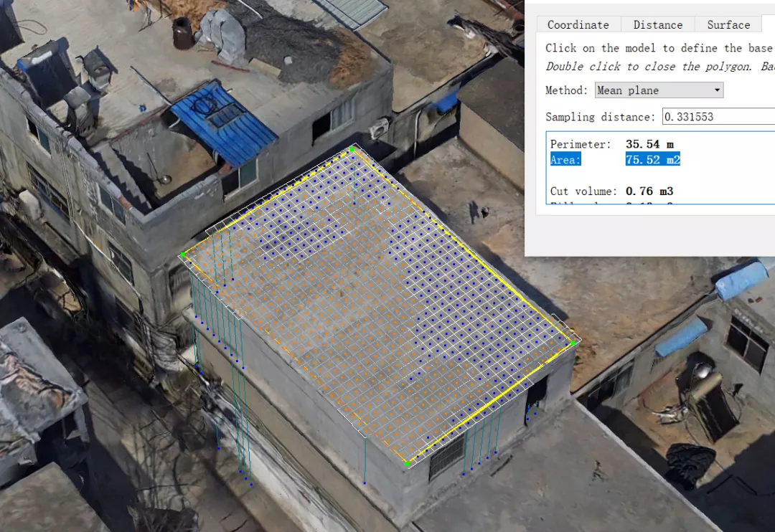
Task: Click the Perimeter label in results box
Action: point(580,145)
